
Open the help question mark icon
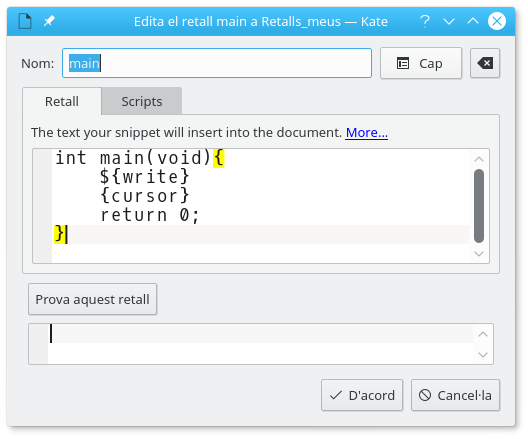click(x=425, y=22)
